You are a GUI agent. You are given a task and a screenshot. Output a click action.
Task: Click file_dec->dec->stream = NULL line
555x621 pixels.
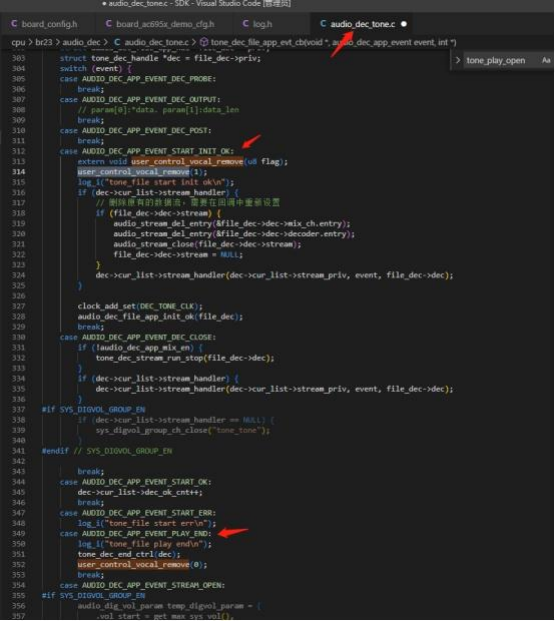178,255
